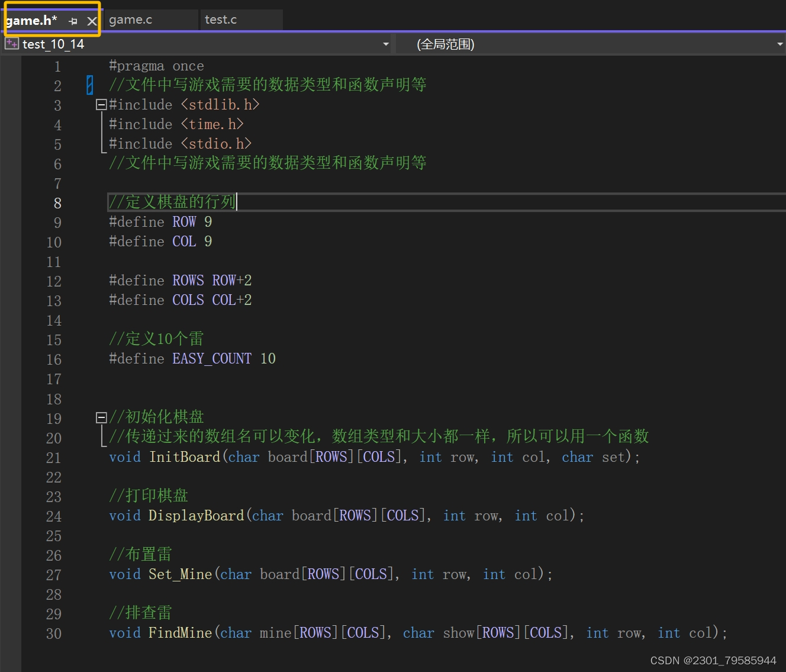Viewport: 786px width, 672px height.
Task: Click the comment on line 6
Action: pos(268,163)
